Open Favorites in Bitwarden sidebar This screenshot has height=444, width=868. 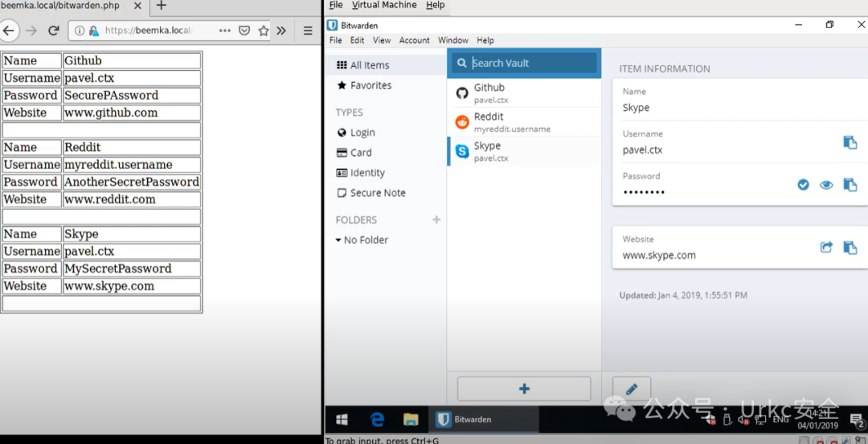click(x=364, y=85)
